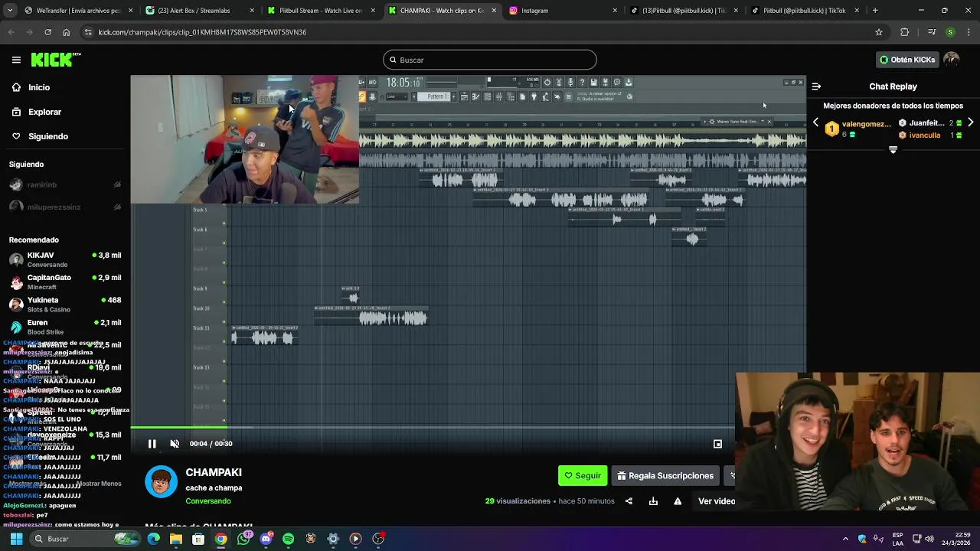Click Obtén KICKs button
980x551 pixels.
click(x=907, y=60)
